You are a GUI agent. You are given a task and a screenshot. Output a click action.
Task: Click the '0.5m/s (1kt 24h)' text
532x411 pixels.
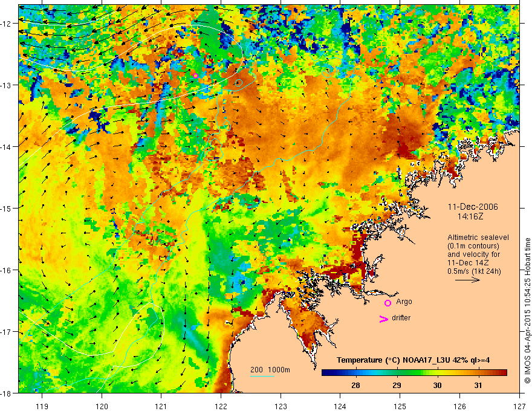[x=475, y=271]
